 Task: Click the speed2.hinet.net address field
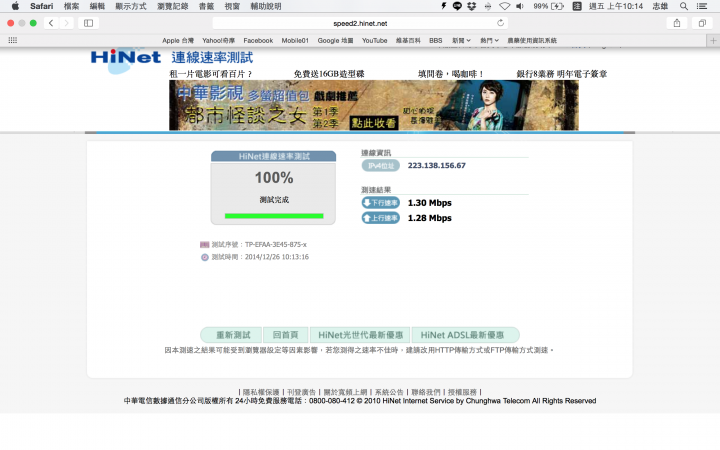[x=360, y=23]
